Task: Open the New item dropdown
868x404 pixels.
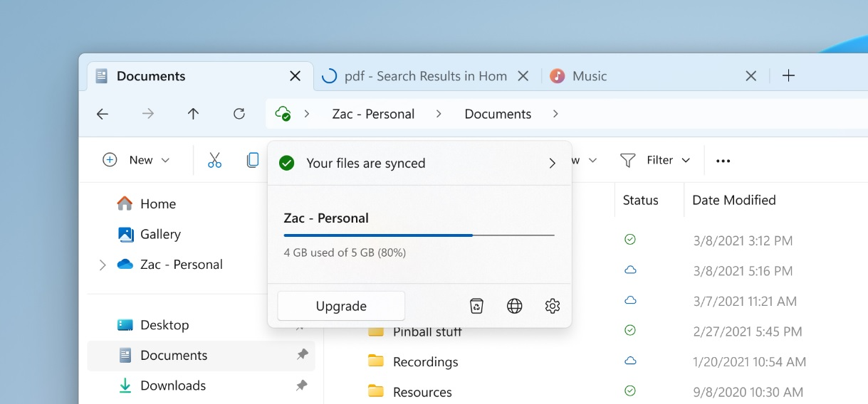Action: (x=137, y=160)
